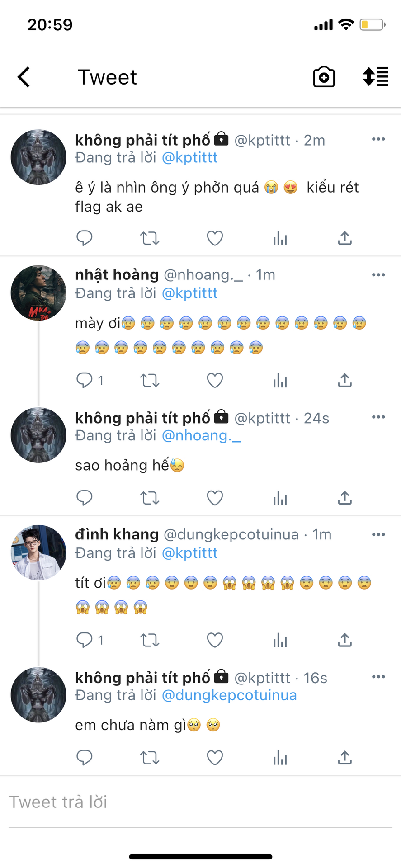Open more options on nhật hoàng's tweet

[x=378, y=275]
